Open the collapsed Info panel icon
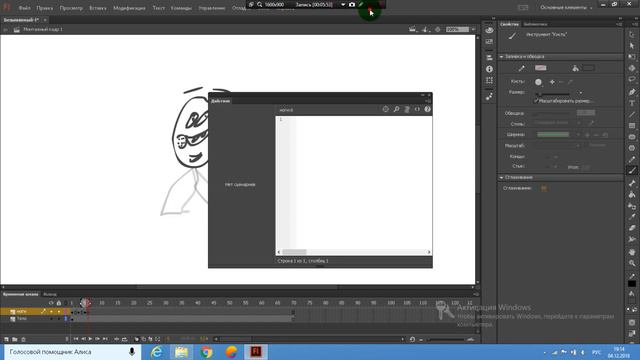This screenshot has height=360, width=640. [x=489, y=69]
